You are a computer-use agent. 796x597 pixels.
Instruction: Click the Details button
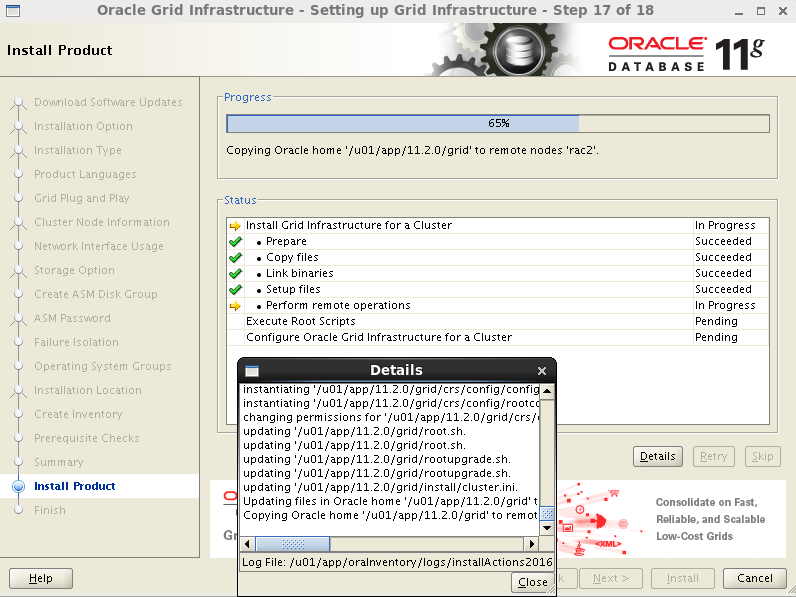tap(657, 456)
